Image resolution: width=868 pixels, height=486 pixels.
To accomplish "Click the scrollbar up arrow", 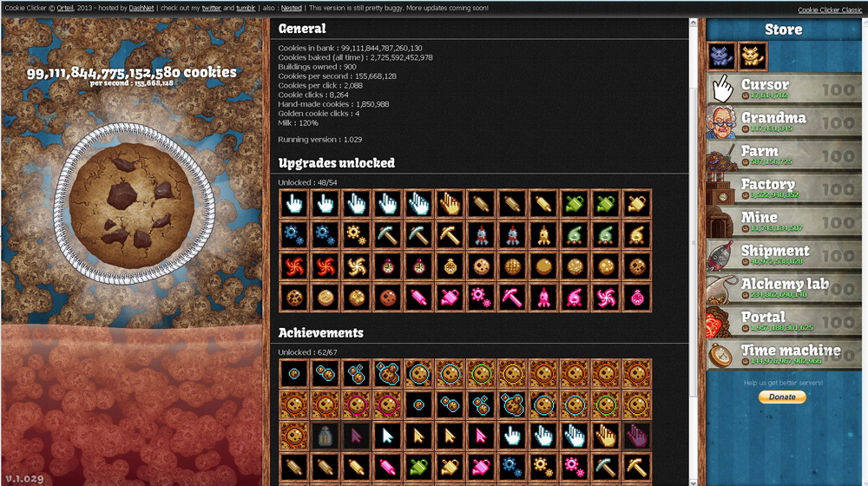I will 693,23.
